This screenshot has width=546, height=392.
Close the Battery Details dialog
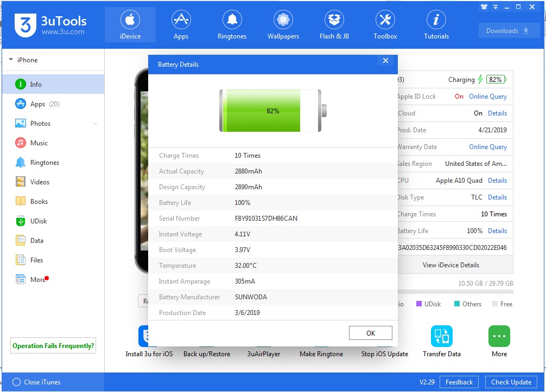(385, 61)
